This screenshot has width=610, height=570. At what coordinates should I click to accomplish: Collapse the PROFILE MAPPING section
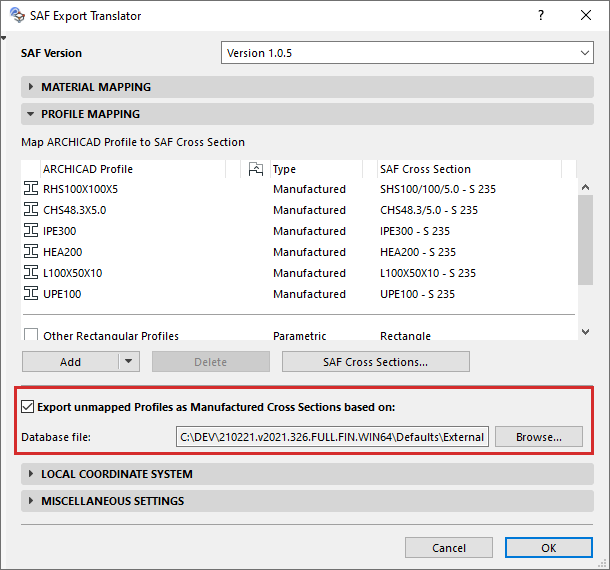307,114
